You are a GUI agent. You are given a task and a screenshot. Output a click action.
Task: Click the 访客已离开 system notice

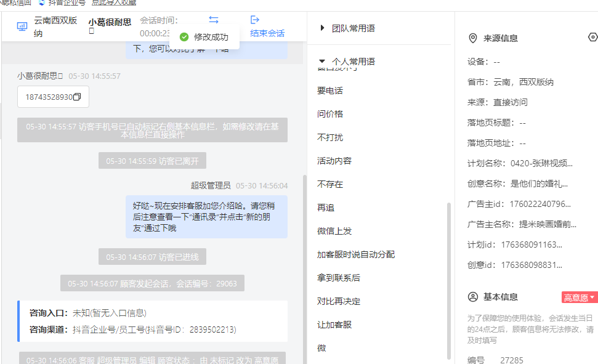pos(152,161)
